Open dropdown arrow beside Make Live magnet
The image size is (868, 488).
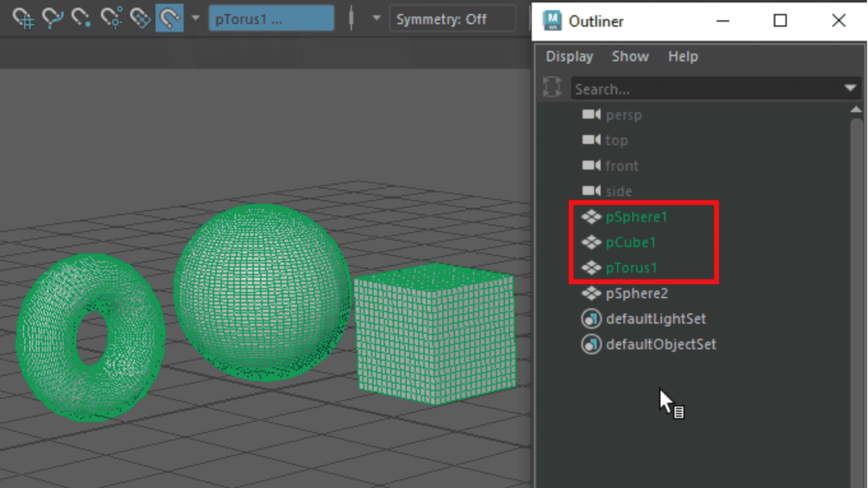196,18
